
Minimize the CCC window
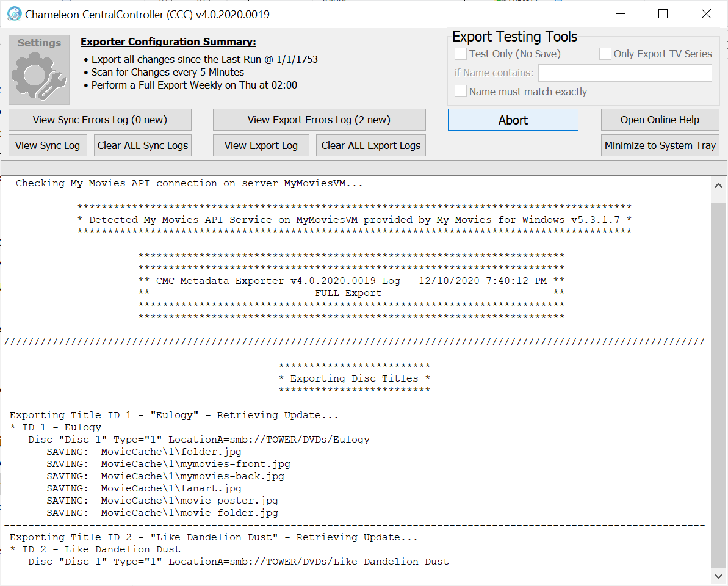pyautogui.click(x=621, y=14)
